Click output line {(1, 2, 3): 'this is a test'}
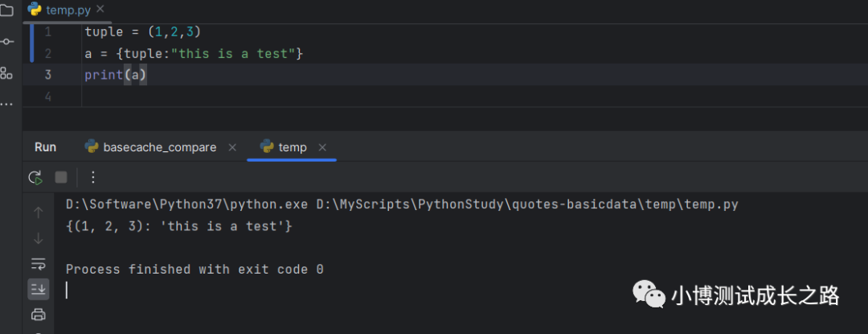The height and width of the screenshot is (334, 868). click(178, 226)
